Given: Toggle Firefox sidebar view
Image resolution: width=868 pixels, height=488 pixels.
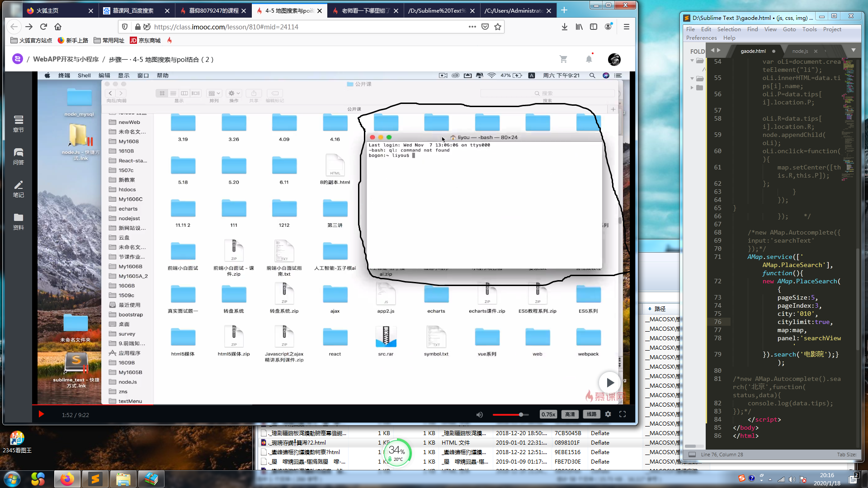Looking at the screenshot, I should 594,27.
